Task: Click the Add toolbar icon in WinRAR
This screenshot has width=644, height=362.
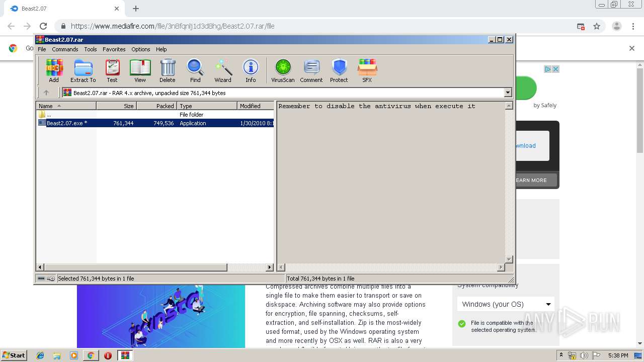Action: point(54,70)
